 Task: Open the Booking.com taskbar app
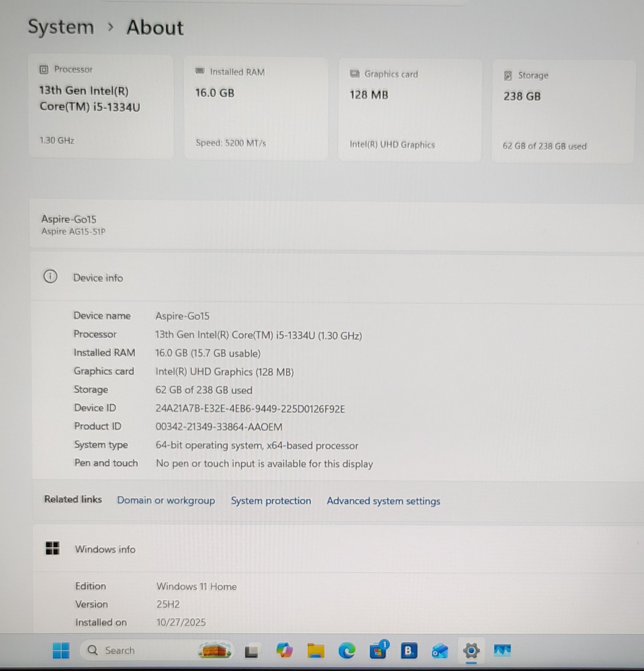point(409,650)
